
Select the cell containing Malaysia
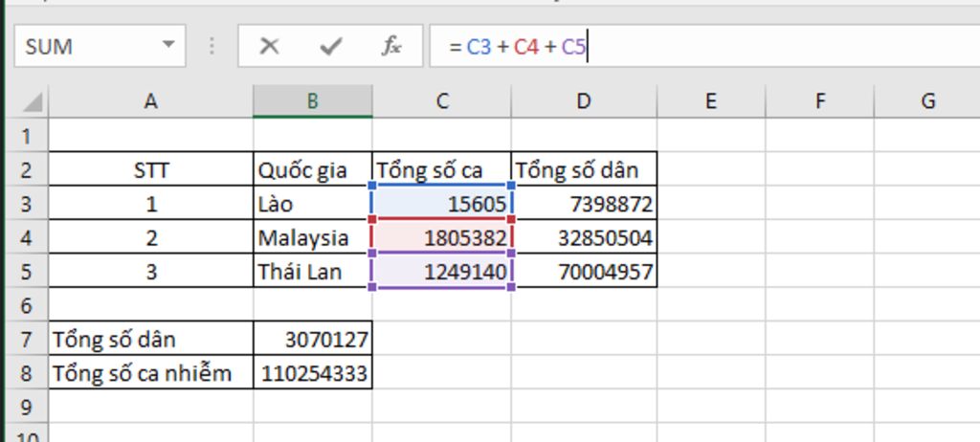click(x=313, y=237)
